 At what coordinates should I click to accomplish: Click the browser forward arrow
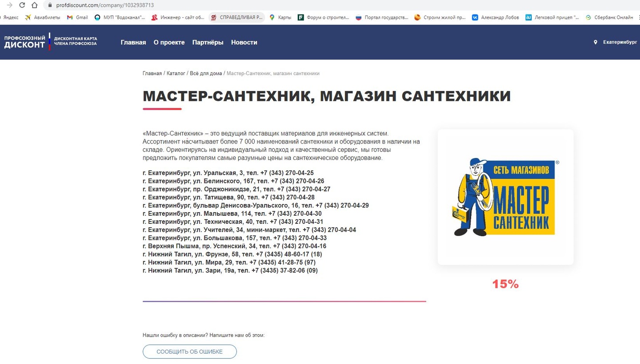point(10,5)
